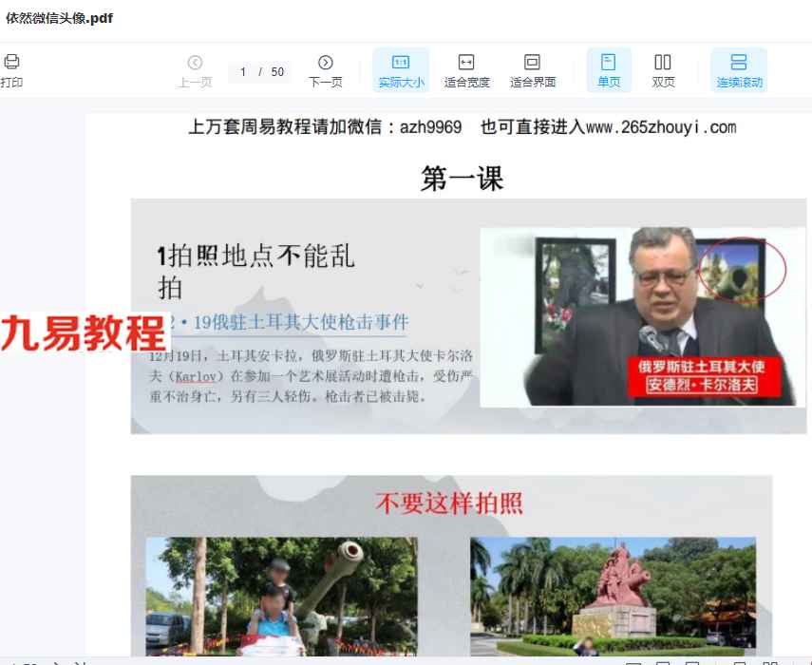Click the page number input field
Screen dimensions: 812x665
(243, 72)
